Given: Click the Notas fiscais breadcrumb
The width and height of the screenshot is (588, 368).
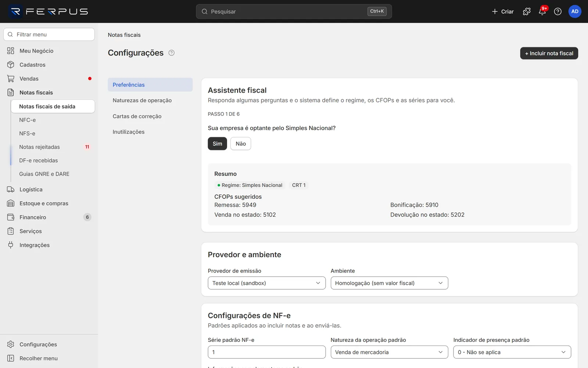Looking at the screenshot, I should click(x=124, y=35).
